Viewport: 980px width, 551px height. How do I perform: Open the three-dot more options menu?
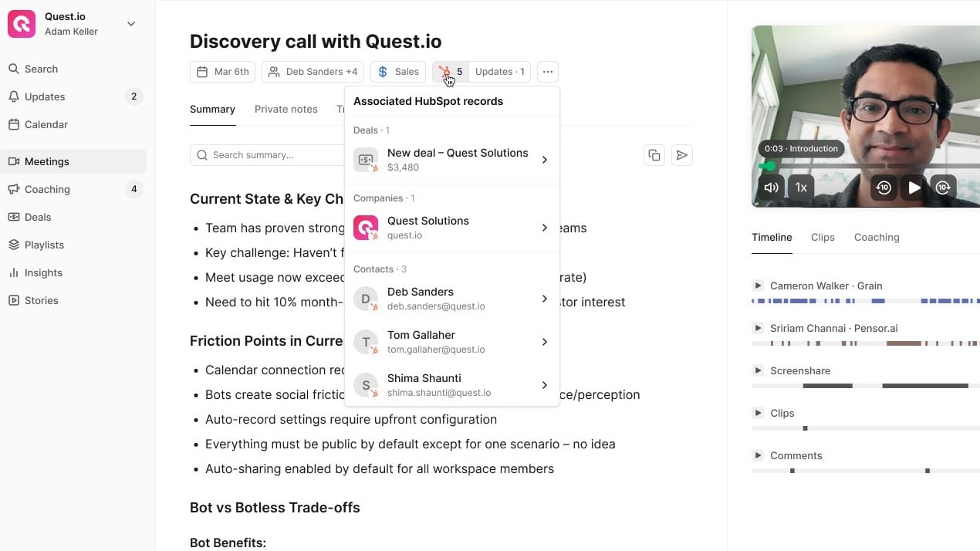(x=547, y=72)
